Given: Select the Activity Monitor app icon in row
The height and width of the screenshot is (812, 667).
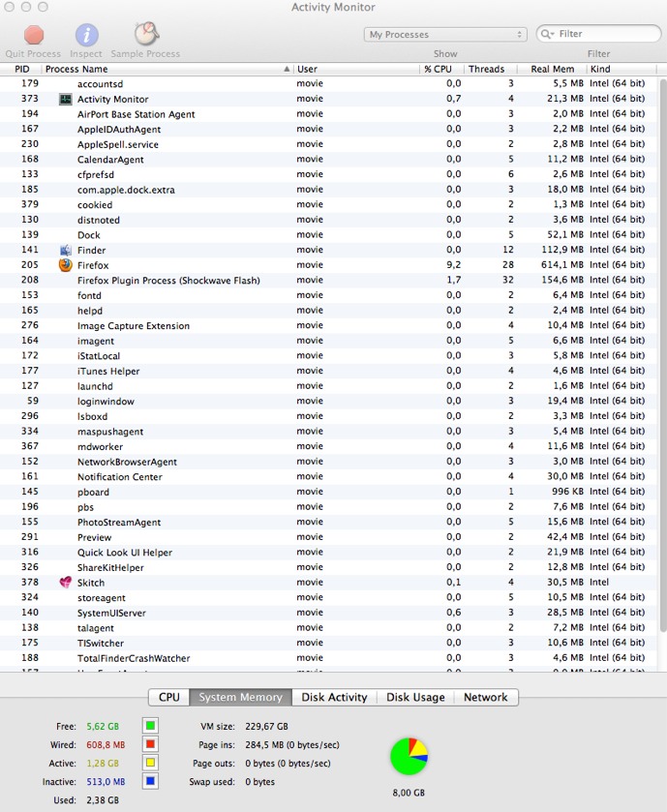Looking at the screenshot, I should (65, 99).
